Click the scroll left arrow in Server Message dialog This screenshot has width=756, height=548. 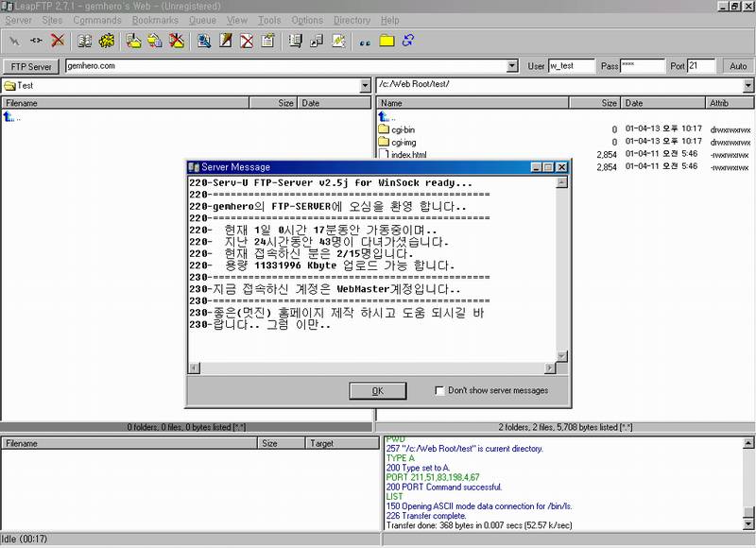pos(194,368)
